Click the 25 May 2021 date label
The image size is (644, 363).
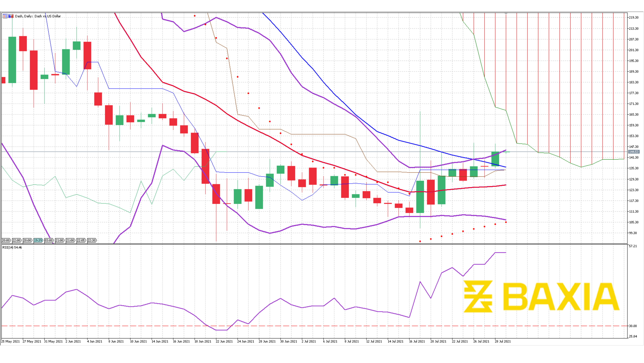[x=10, y=342]
